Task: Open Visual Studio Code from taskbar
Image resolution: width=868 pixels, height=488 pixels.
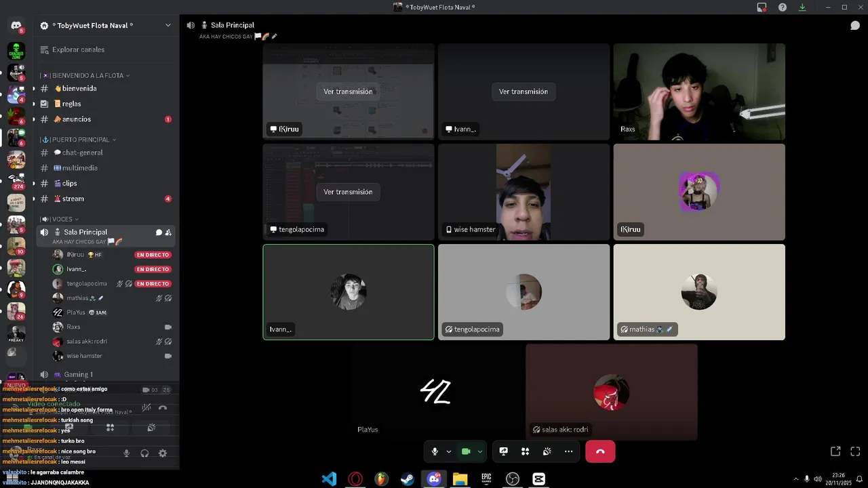Action: point(329,479)
